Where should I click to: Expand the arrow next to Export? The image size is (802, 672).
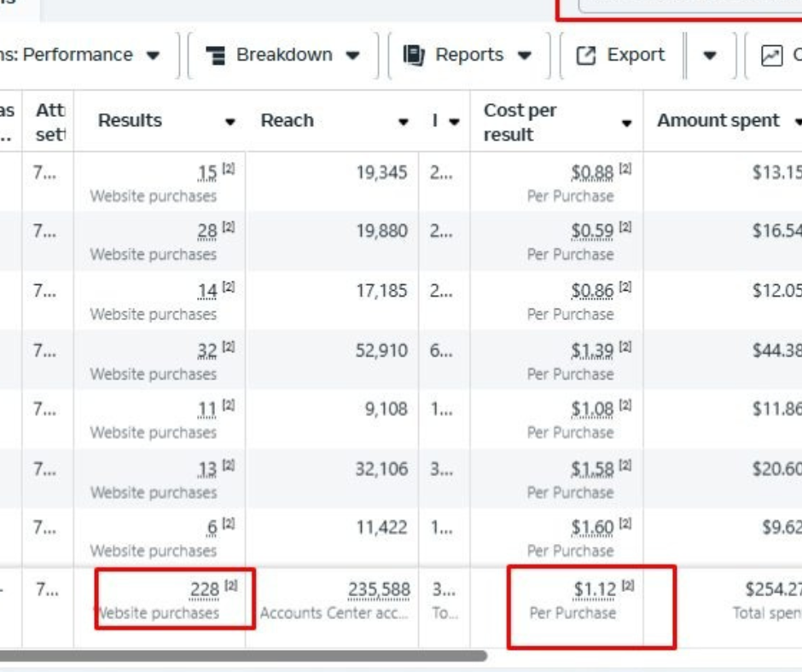pos(709,55)
